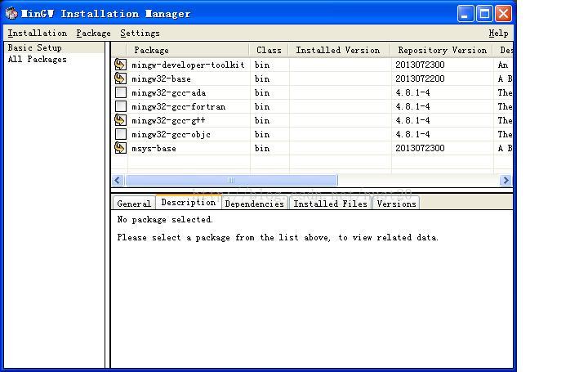The image size is (588, 372).
Task: Select the msys-base package name
Action: (x=154, y=148)
